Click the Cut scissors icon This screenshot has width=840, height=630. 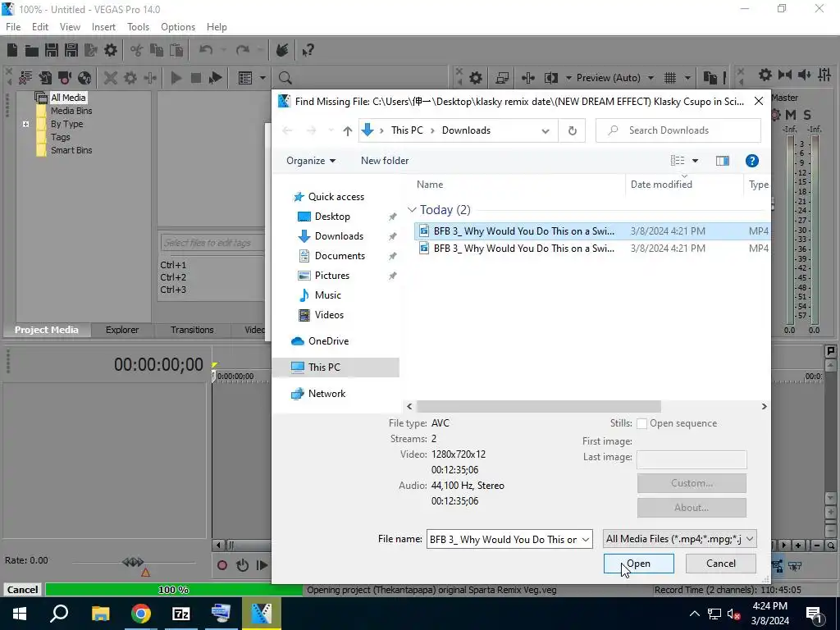coord(137,50)
